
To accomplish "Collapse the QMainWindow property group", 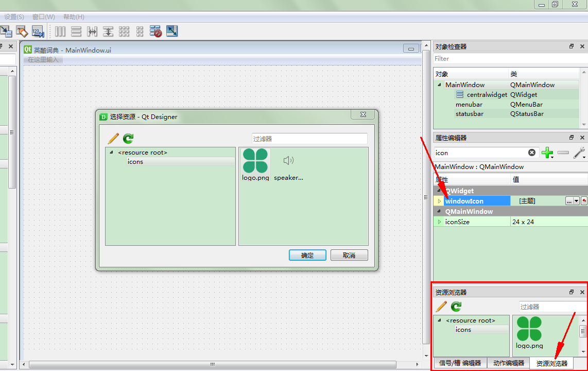I will tap(439, 211).
